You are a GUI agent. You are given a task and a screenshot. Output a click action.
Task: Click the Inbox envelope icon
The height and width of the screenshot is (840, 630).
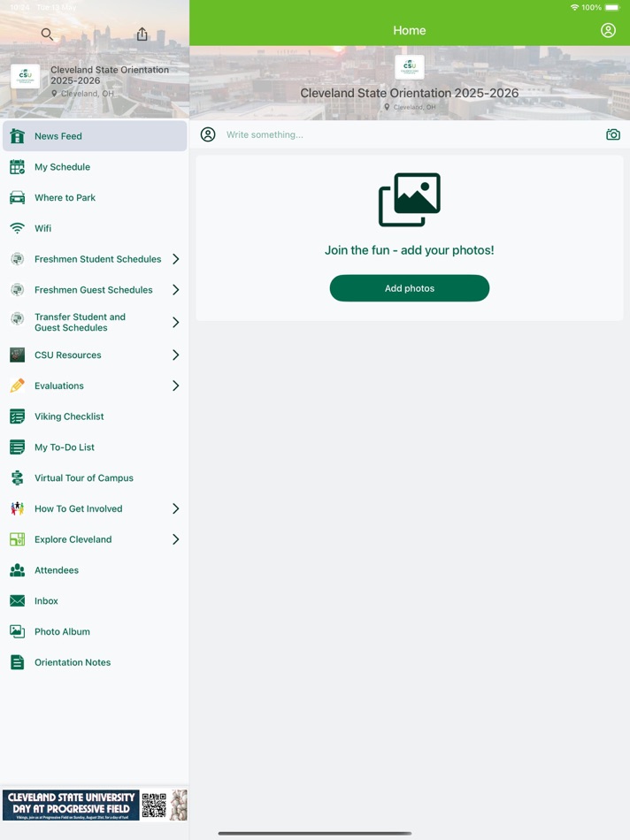17,601
